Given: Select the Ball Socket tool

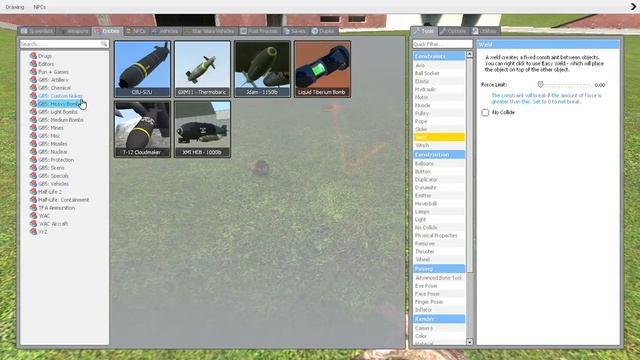Looking at the screenshot, I should click(x=439, y=73).
